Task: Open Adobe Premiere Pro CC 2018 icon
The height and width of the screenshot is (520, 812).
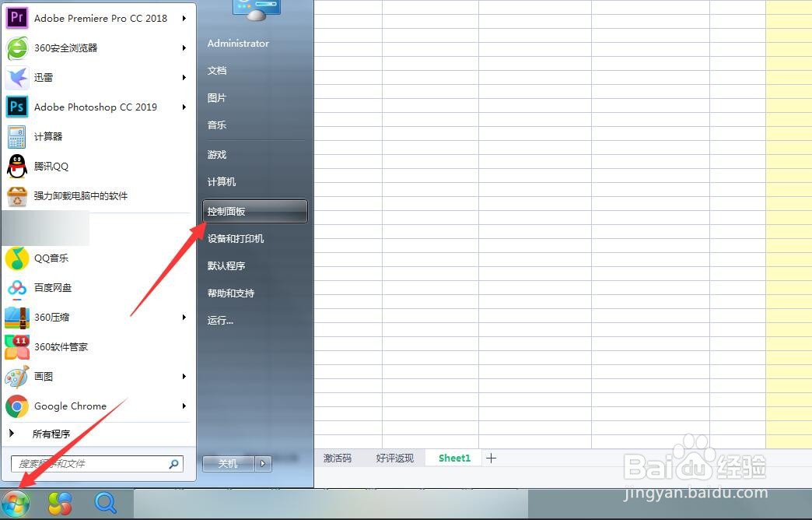Action: [16, 18]
